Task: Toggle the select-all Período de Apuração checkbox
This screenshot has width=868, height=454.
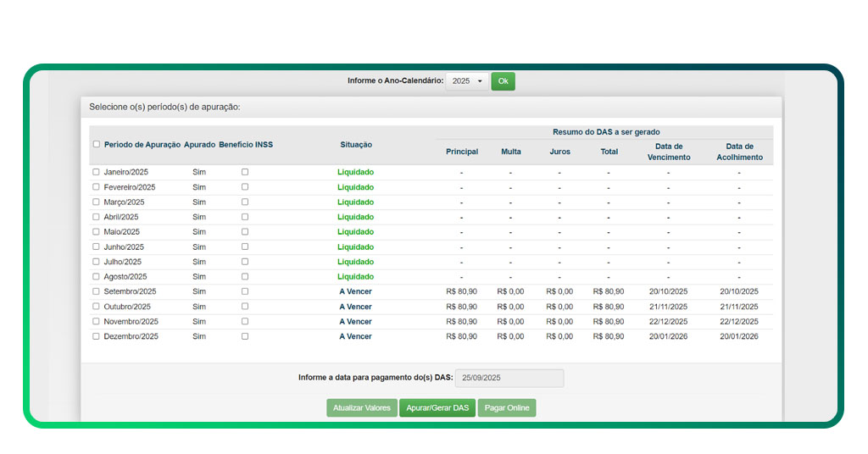Action: pos(96,144)
